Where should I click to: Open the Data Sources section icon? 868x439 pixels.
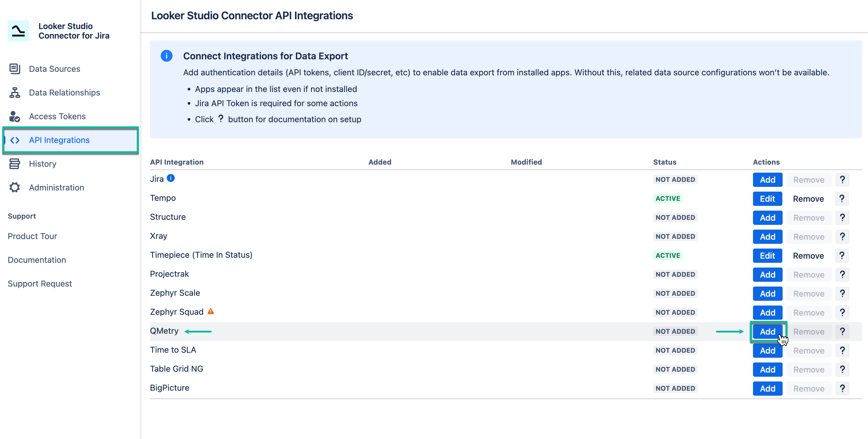click(14, 69)
